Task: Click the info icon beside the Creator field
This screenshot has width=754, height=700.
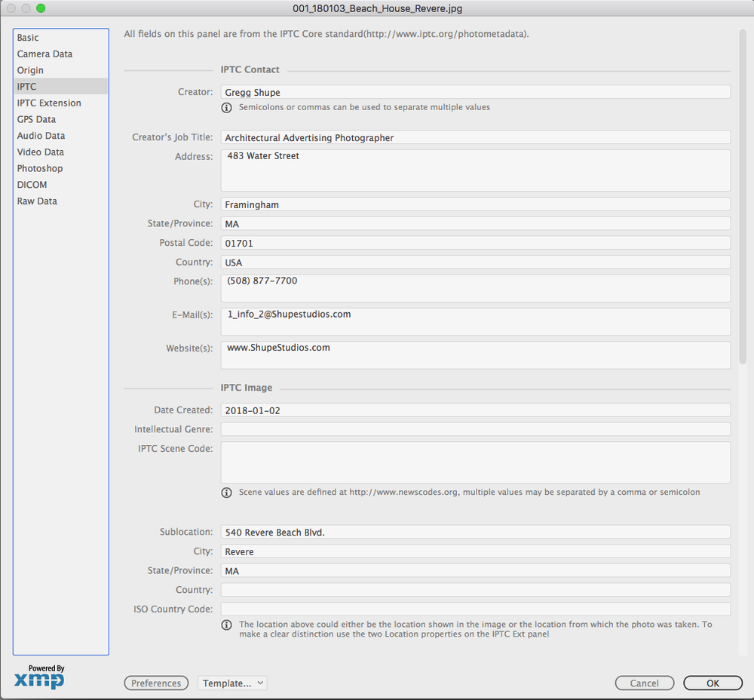Action: point(226,107)
